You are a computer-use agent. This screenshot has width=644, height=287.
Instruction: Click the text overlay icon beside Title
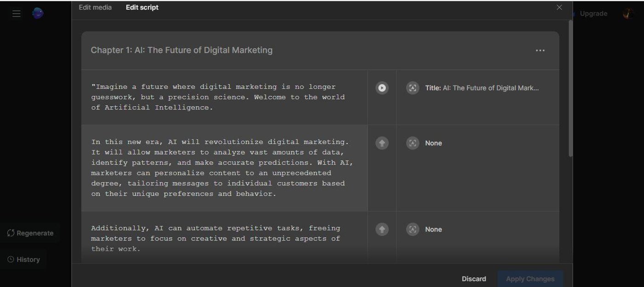(413, 88)
